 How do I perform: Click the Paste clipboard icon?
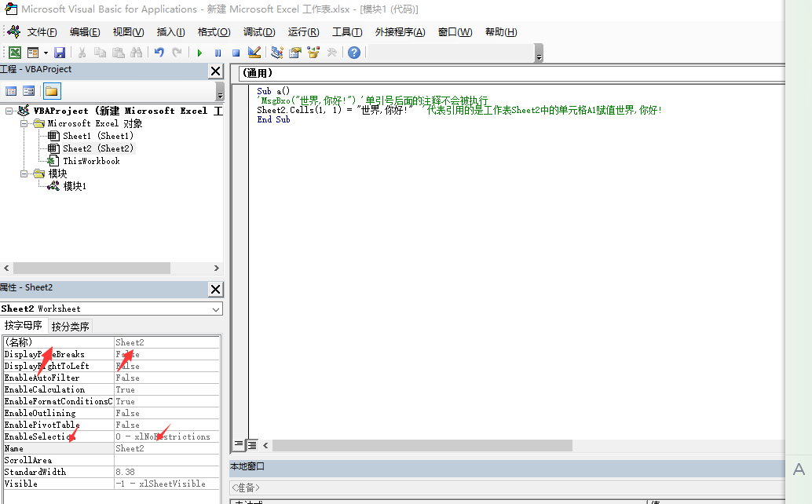(x=118, y=53)
